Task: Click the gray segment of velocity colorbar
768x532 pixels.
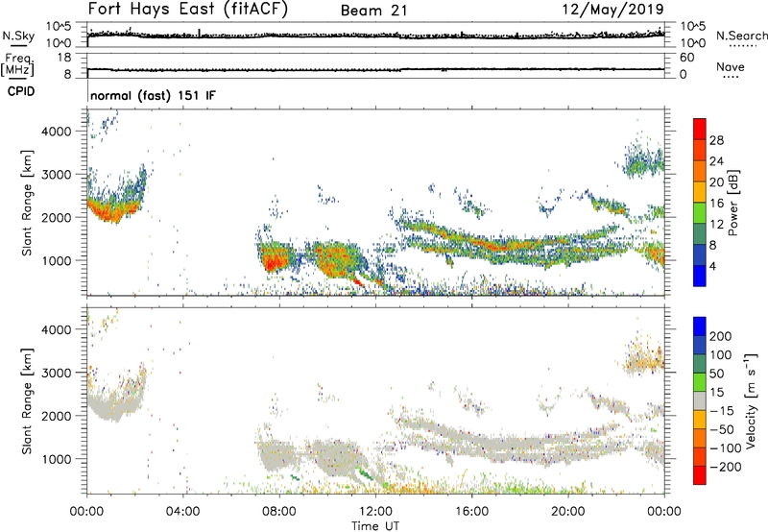Action: click(x=700, y=400)
